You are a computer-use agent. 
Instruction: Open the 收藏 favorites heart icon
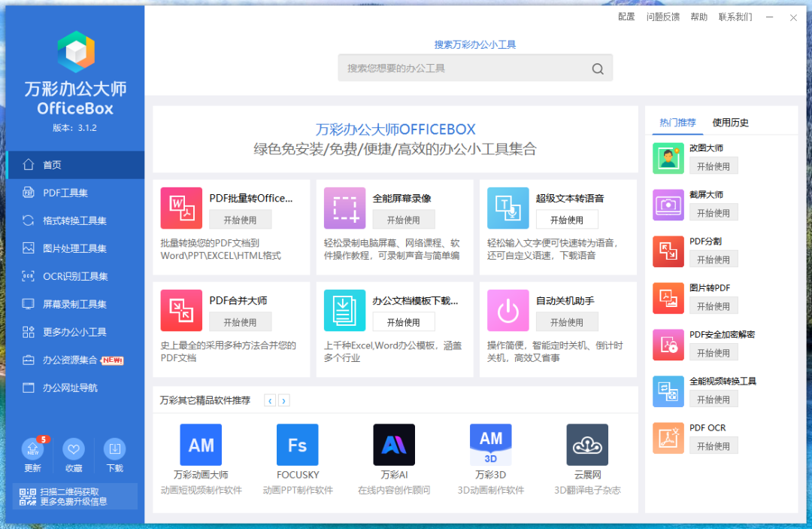tap(73, 449)
